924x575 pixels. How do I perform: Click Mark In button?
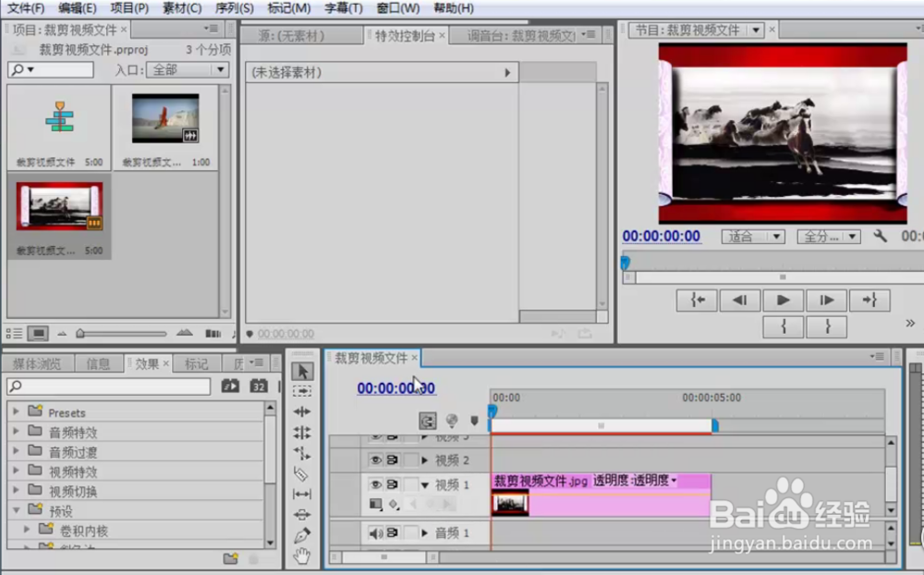(x=784, y=326)
